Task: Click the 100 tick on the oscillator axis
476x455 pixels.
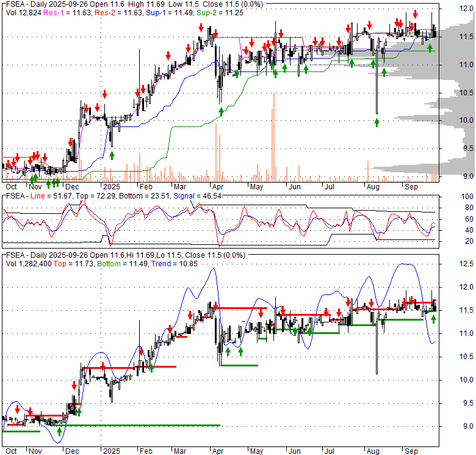Action: click(x=467, y=197)
